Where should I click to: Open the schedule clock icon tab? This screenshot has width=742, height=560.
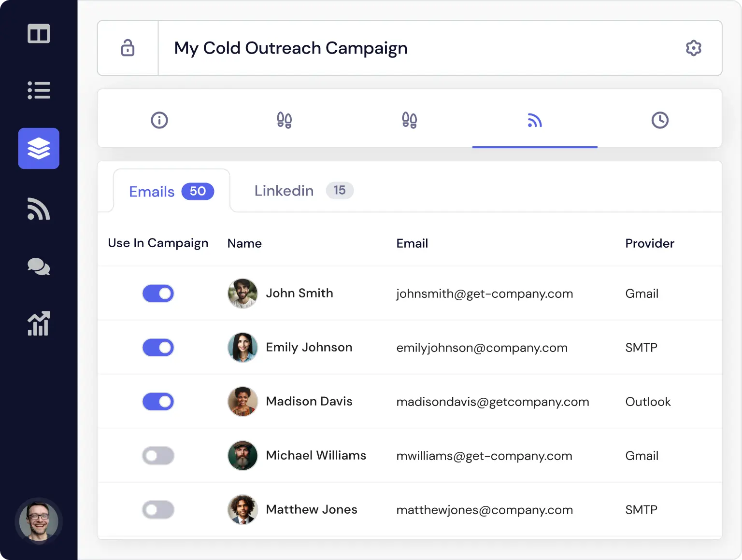pos(660,120)
